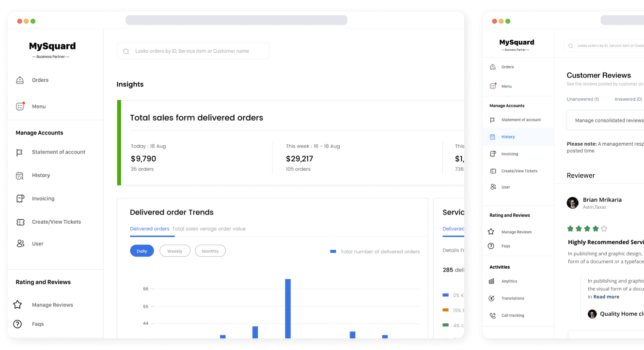Click inside the order search field
The image size is (644, 350).
click(192, 51)
